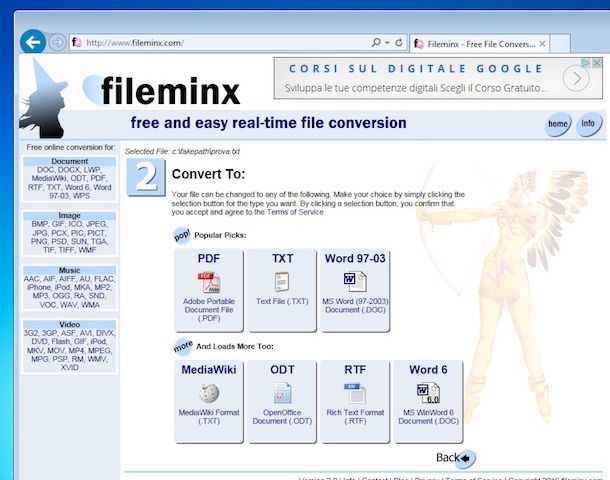
Task: Click the Word 97-03 document icon
Action: coord(355,282)
